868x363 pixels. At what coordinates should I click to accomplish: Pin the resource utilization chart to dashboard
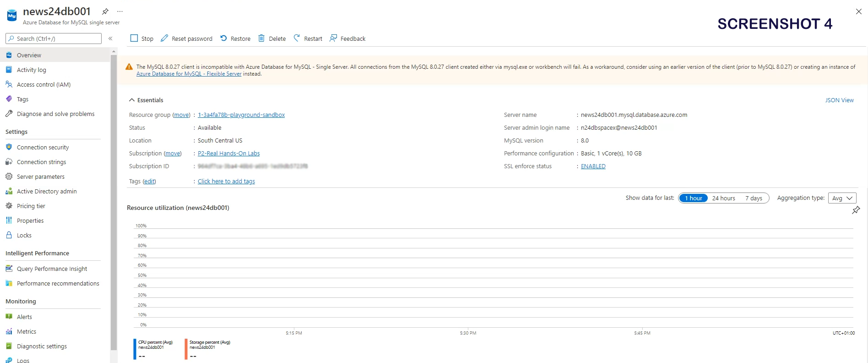[x=856, y=210]
